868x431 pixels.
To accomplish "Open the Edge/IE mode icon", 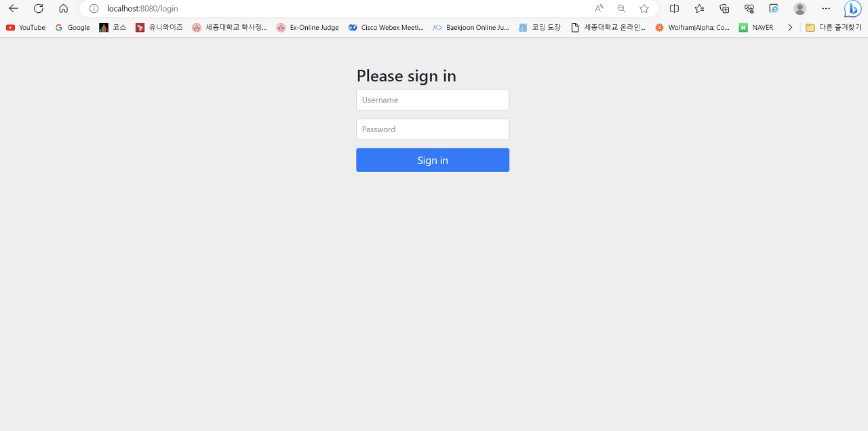I will click(x=774, y=8).
